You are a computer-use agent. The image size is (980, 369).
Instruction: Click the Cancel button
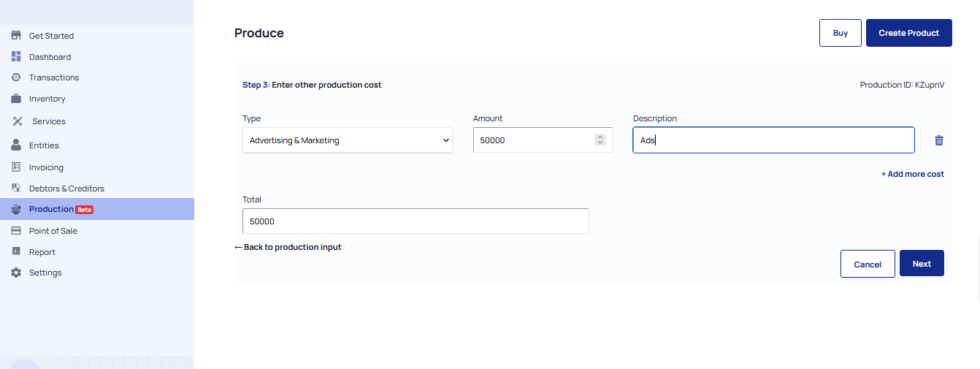868,264
